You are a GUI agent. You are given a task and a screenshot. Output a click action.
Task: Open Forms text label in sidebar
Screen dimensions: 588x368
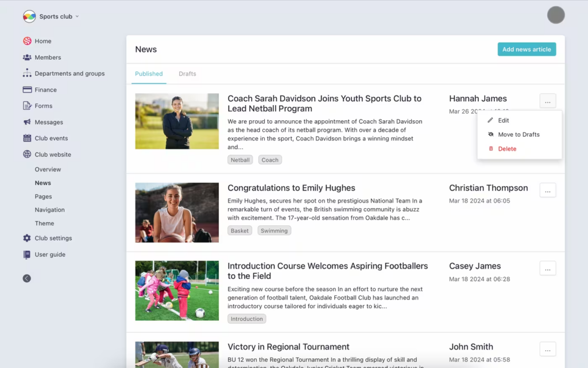pyautogui.click(x=44, y=106)
